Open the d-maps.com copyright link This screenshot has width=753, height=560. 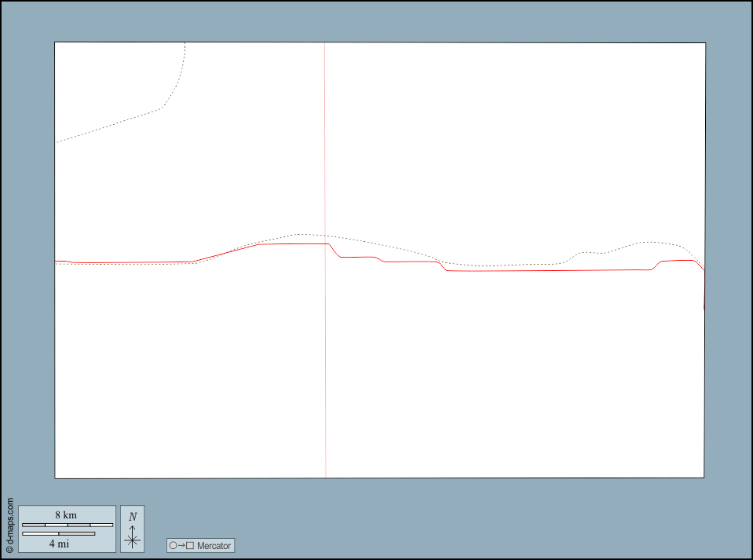tap(9, 525)
